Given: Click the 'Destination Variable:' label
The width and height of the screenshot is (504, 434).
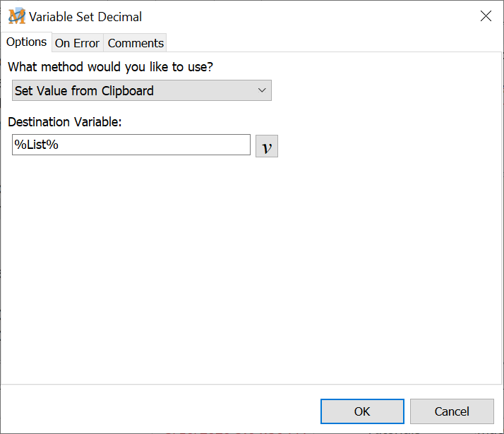Looking at the screenshot, I should (65, 121).
